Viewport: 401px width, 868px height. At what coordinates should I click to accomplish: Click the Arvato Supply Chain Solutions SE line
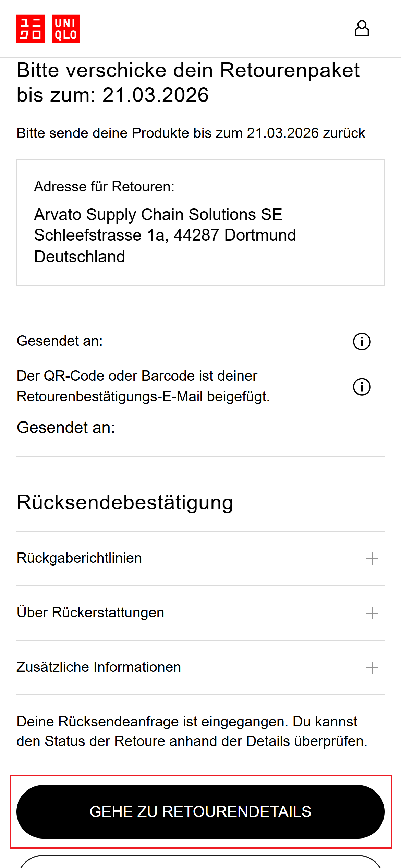(158, 215)
